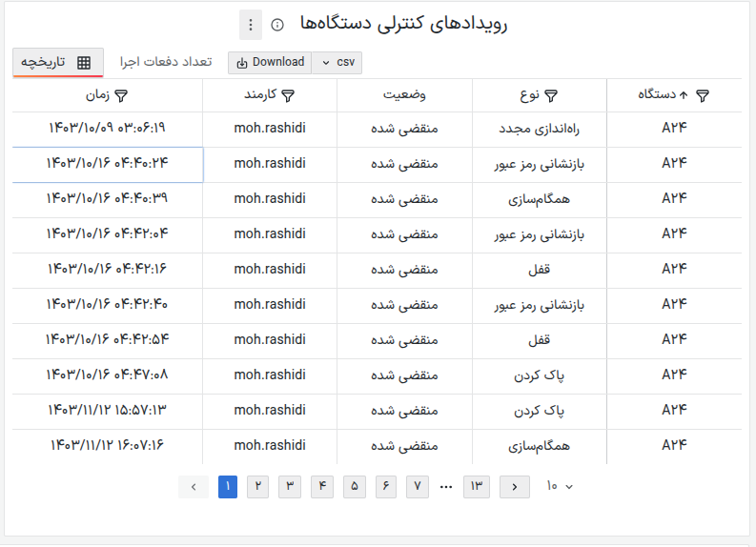
Task: Jump to last page ۱۳
Action: pyautogui.click(x=477, y=487)
